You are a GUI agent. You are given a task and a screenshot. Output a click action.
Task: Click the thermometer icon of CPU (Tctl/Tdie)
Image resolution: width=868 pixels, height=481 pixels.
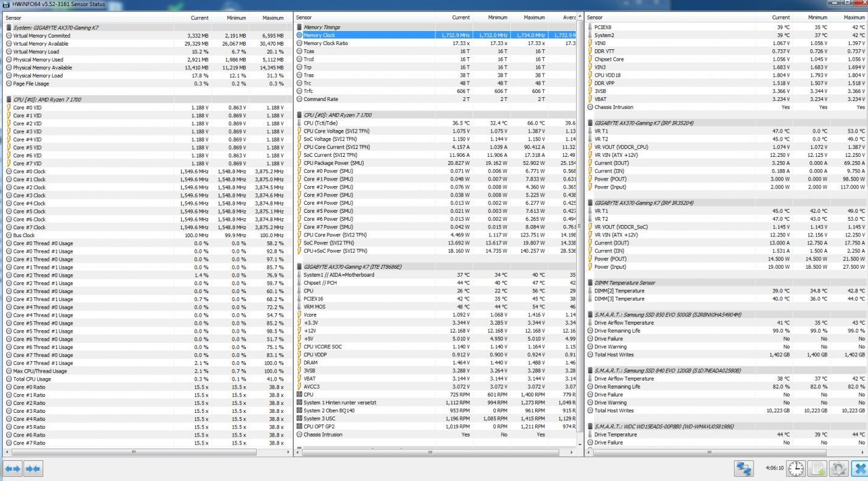(x=299, y=123)
